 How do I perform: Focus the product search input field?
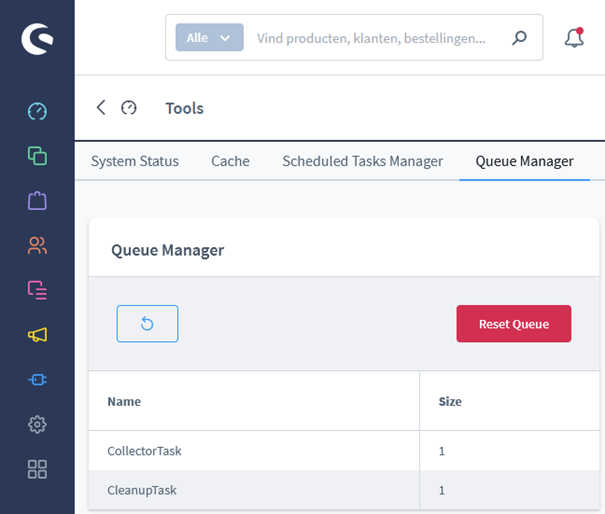[371, 38]
